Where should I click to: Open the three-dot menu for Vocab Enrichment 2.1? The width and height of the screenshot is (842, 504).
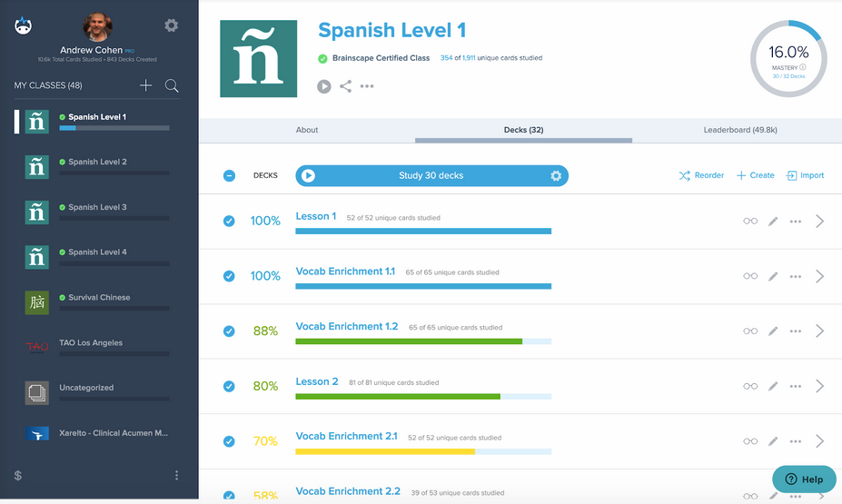(x=796, y=441)
